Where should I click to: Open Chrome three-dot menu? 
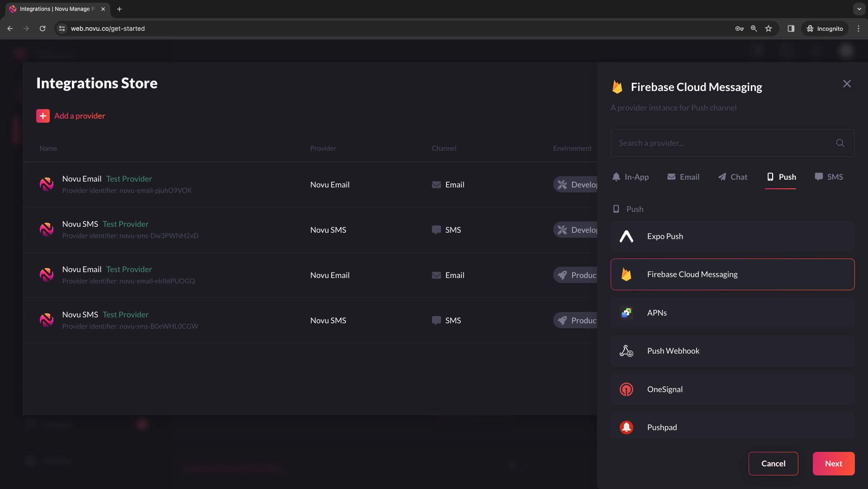pos(858,29)
